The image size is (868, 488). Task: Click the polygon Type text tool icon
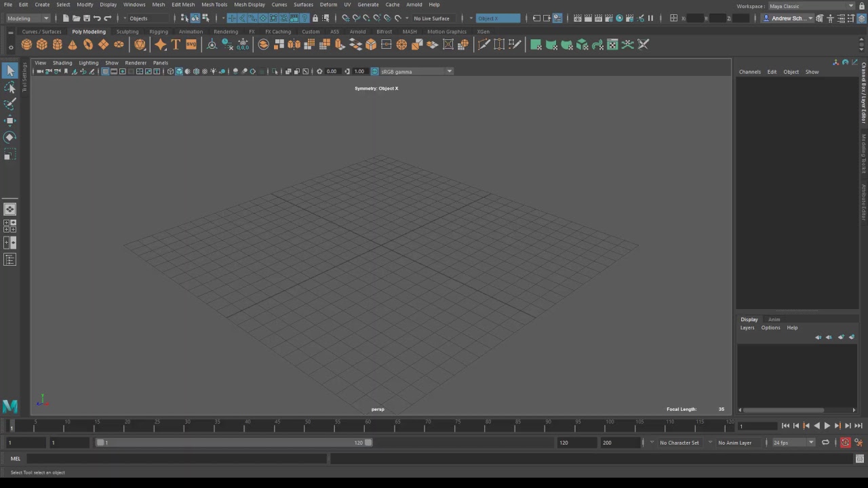pos(176,45)
